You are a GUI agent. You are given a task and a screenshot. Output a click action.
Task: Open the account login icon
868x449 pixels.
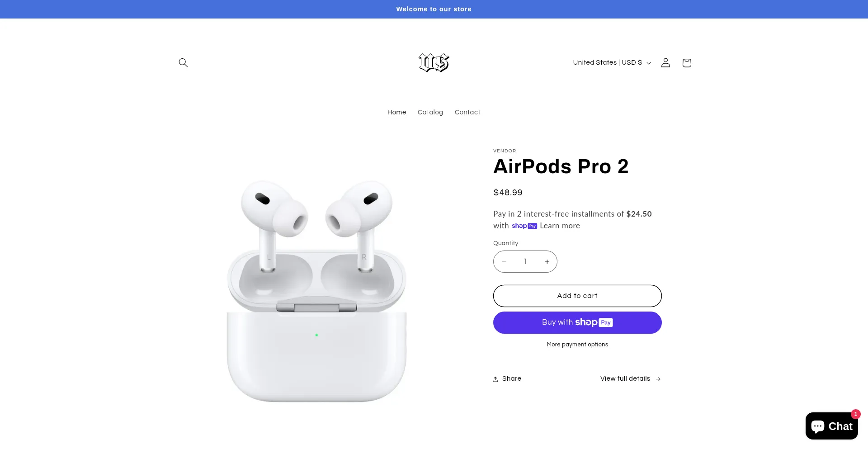pyautogui.click(x=665, y=62)
